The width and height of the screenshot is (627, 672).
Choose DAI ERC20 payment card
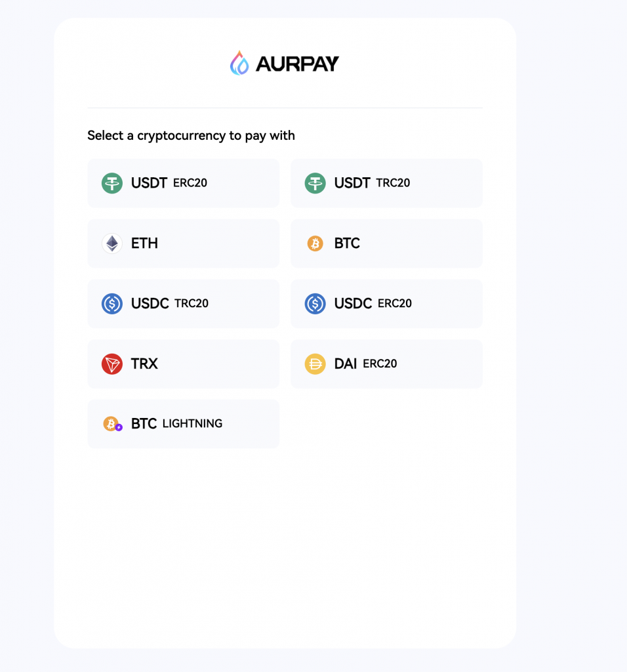coord(387,364)
